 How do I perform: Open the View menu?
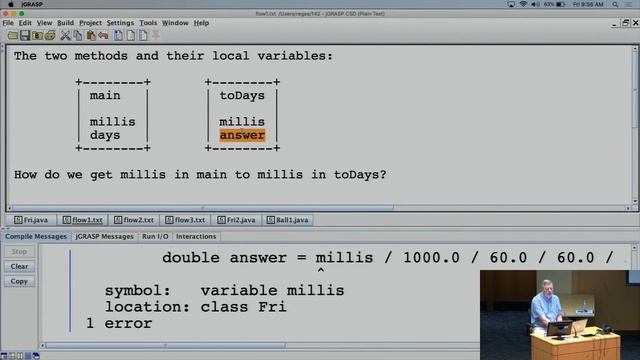(44, 23)
